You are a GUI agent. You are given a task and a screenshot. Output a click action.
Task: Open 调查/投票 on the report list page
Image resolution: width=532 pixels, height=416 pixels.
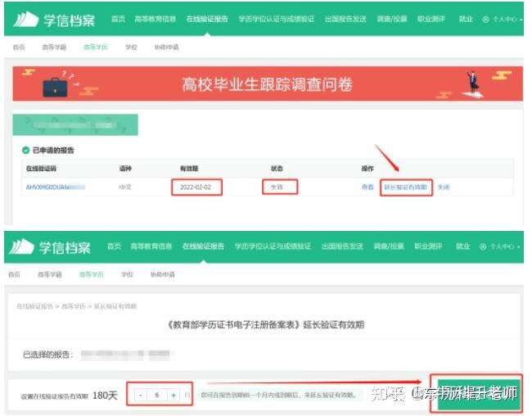point(392,19)
